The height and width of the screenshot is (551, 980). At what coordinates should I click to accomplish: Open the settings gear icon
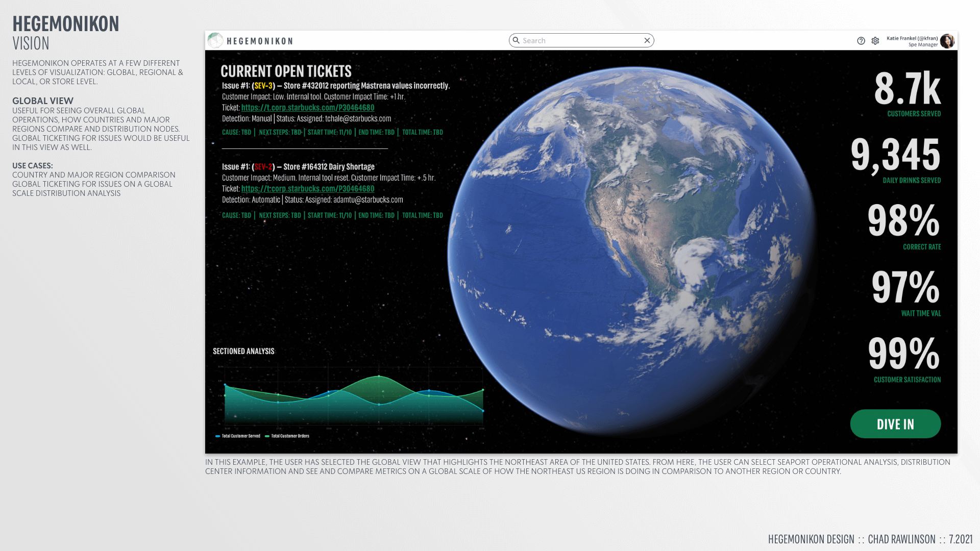pyautogui.click(x=875, y=41)
